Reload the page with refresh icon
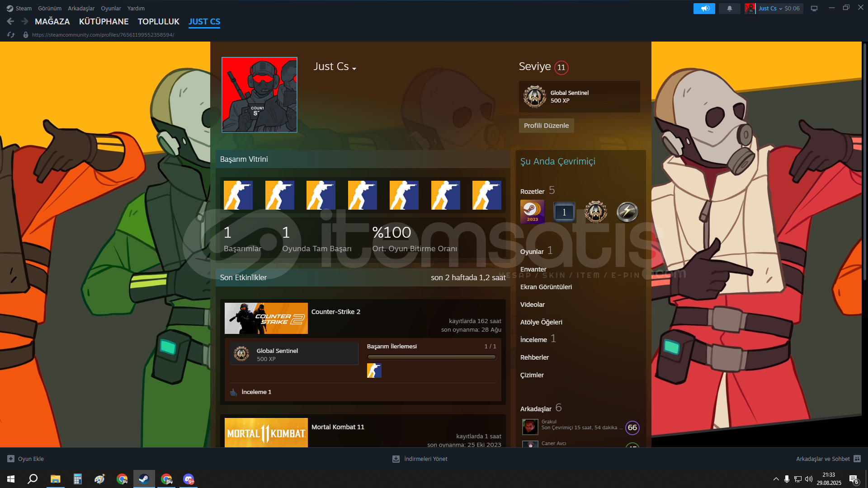Screen dimensions: 868x488 11,35
